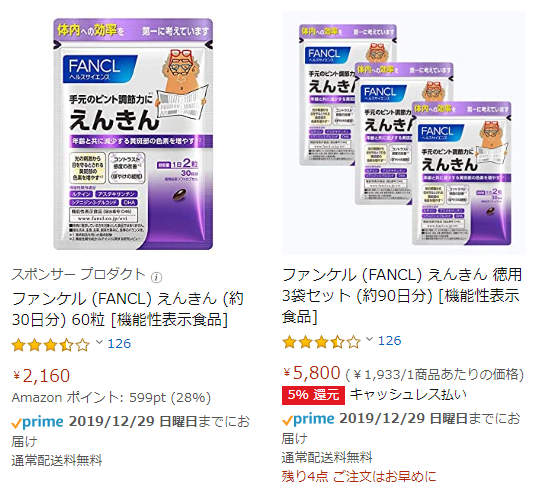Click the star rating on the right product
The width and height of the screenshot is (544, 497).
click(321, 342)
